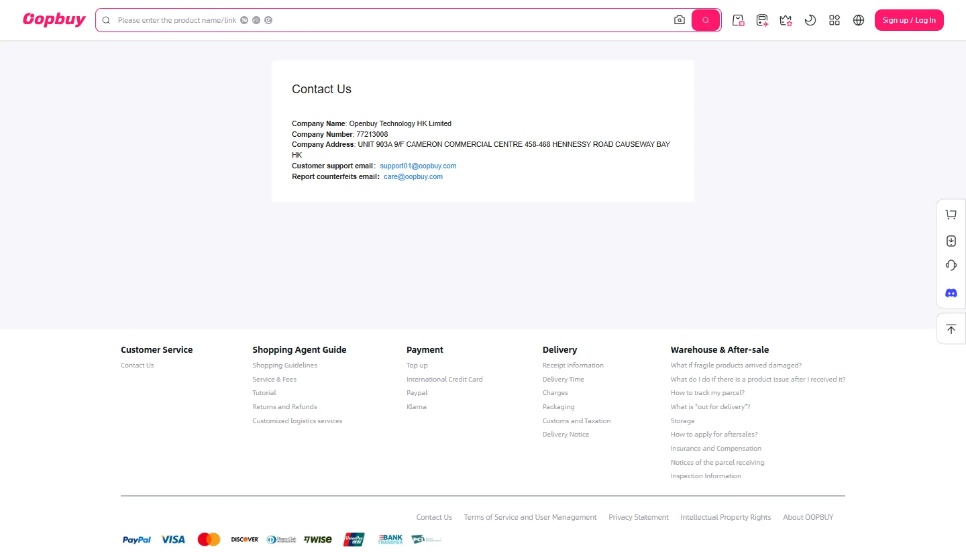Open International Credit Card link
The width and height of the screenshot is (966, 560).
point(445,380)
